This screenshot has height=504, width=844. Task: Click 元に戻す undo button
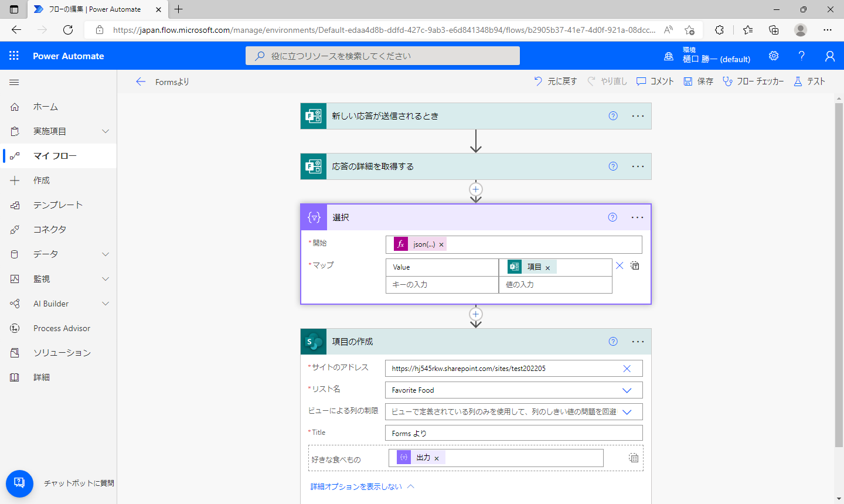[555, 81]
